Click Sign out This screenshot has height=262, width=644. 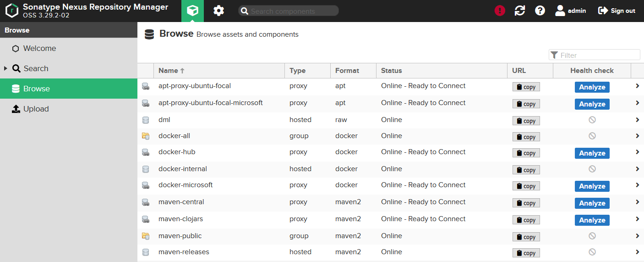pos(617,11)
